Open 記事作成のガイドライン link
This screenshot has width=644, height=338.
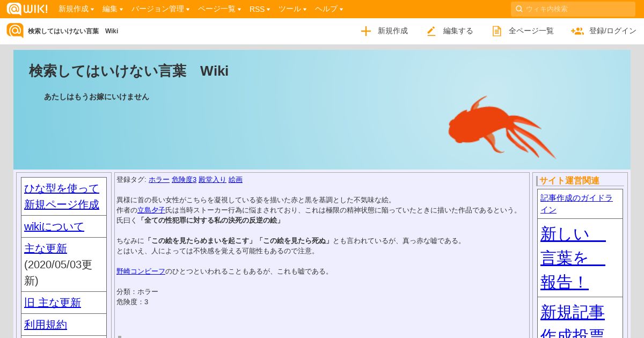pyautogui.click(x=576, y=204)
